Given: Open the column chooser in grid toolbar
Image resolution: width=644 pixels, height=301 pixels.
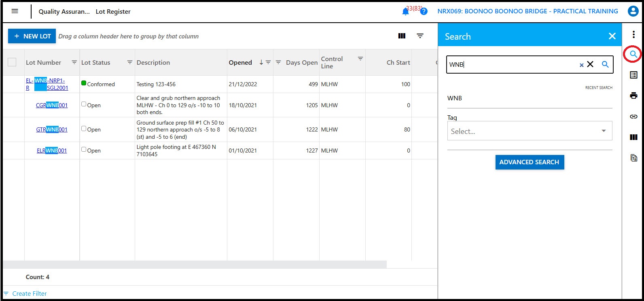Looking at the screenshot, I should pos(402,36).
